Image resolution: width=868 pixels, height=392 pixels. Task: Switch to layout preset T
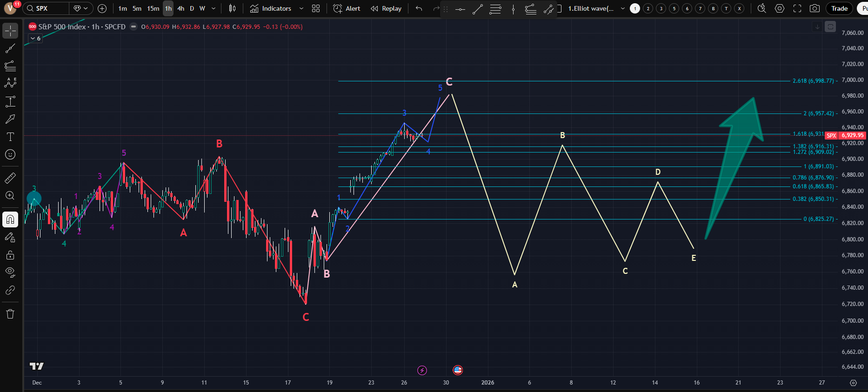tap(726, 8)
